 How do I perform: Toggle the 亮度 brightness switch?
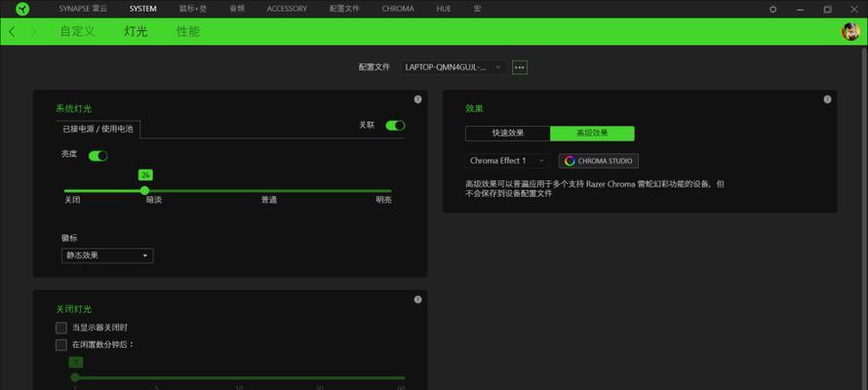coord(98,156)
